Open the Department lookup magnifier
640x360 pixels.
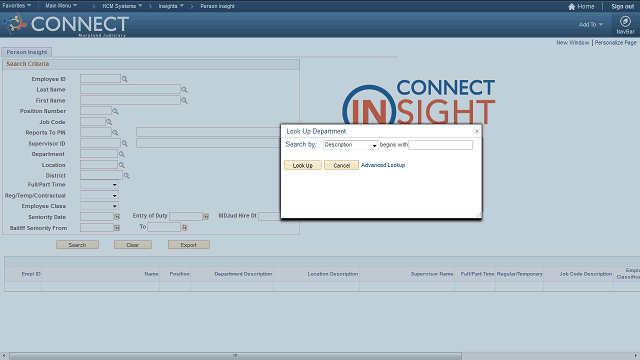(121, 154)
